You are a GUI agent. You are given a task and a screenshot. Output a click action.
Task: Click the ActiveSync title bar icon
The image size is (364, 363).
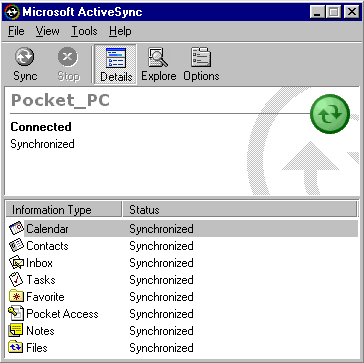(11, 12)
